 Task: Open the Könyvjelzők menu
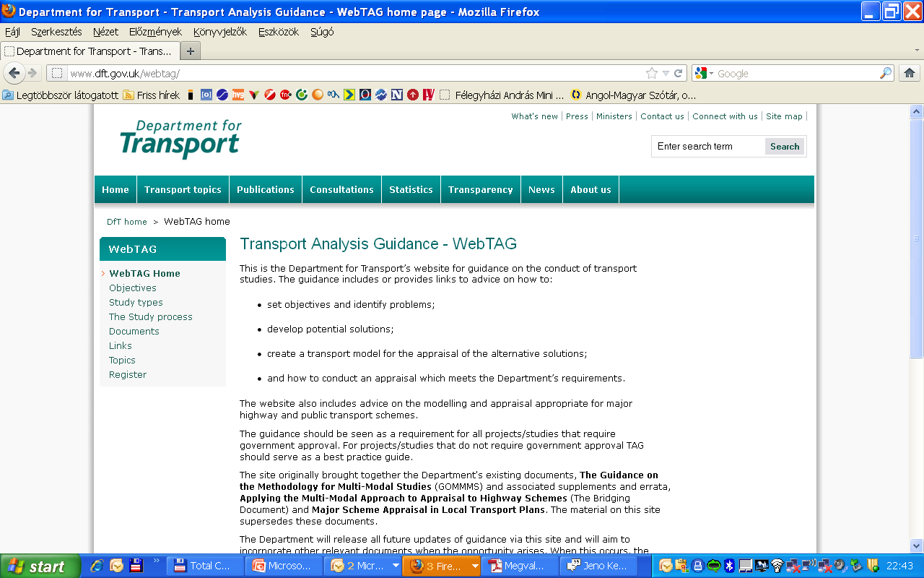click(220, 32)
